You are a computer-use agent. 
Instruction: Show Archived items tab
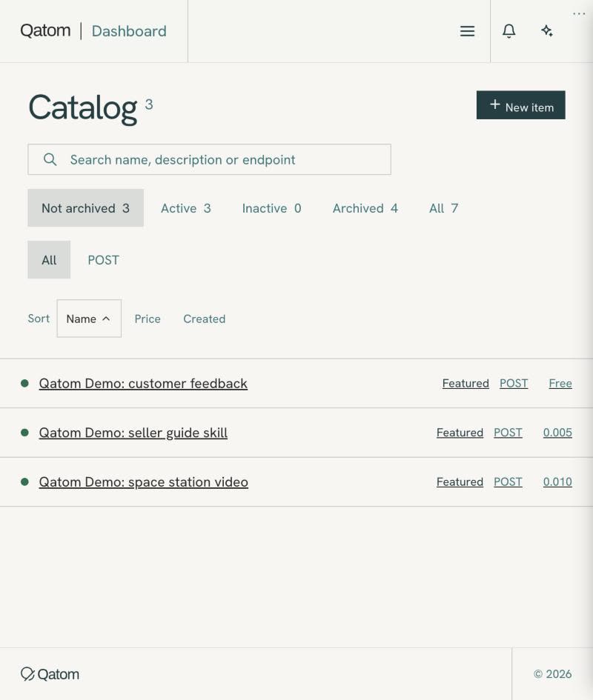click(x=365, y=208)
